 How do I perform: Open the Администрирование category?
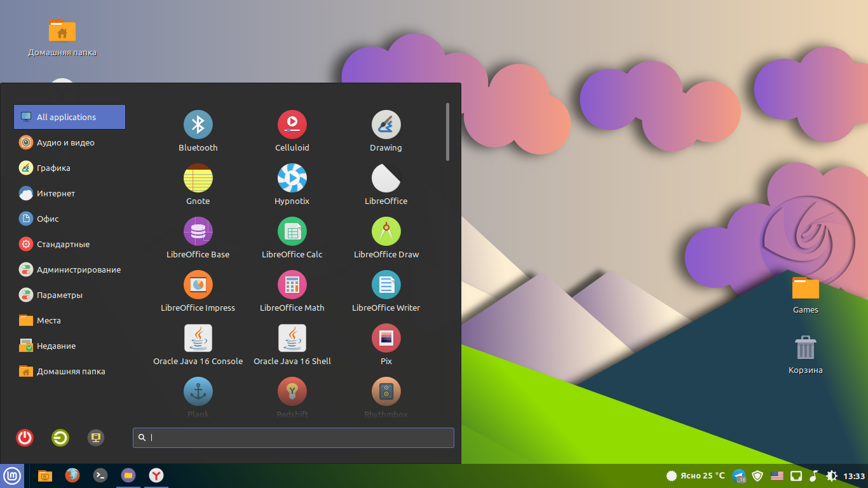(70, 269)
